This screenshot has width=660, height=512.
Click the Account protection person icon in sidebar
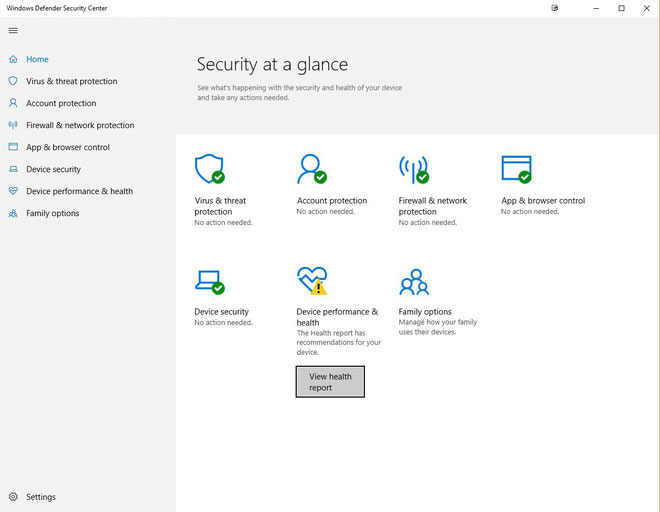click(x=13, y=103)
